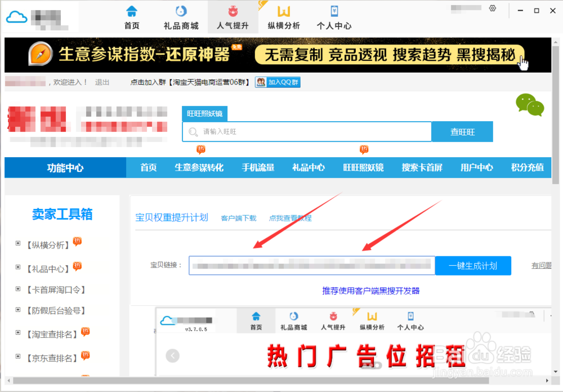Screen dimensions: 563x392
Task: Select 人气提升 pig icon tab
Action: (x=233, y=11)
